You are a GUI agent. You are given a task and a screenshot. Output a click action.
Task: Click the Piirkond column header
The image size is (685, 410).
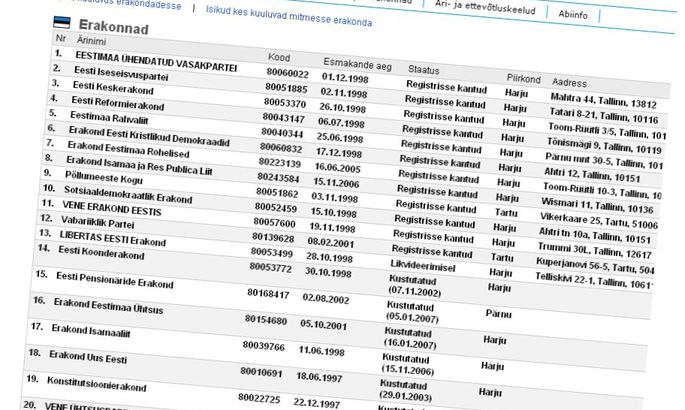pyautogui.click(x=523, y=79)
